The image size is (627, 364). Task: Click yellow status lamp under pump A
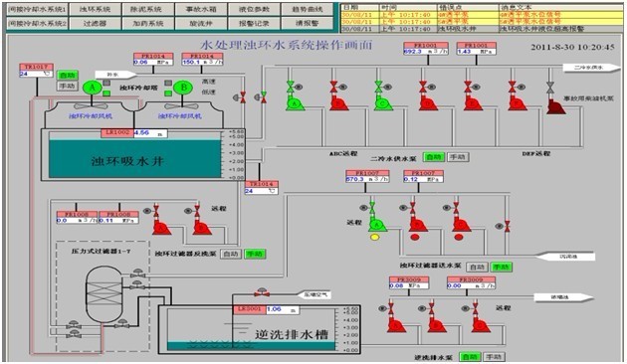point(375,238)
